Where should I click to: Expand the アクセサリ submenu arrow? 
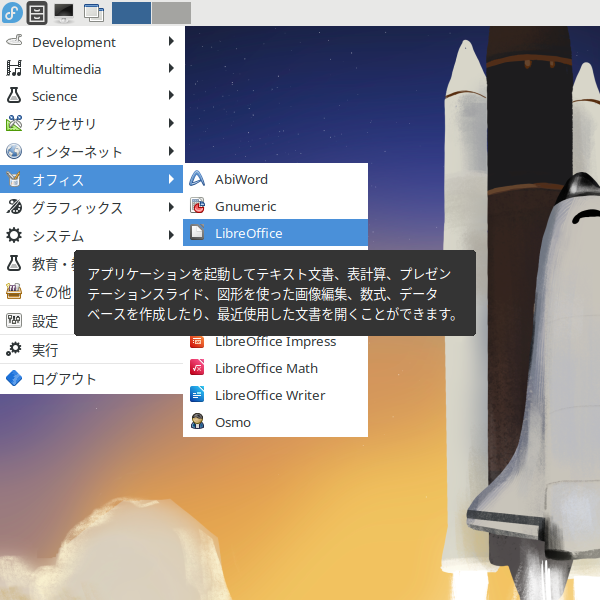171,123
